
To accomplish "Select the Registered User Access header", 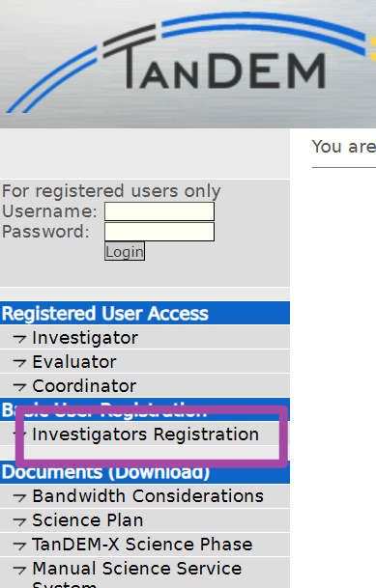I will (x=145, y=313).
